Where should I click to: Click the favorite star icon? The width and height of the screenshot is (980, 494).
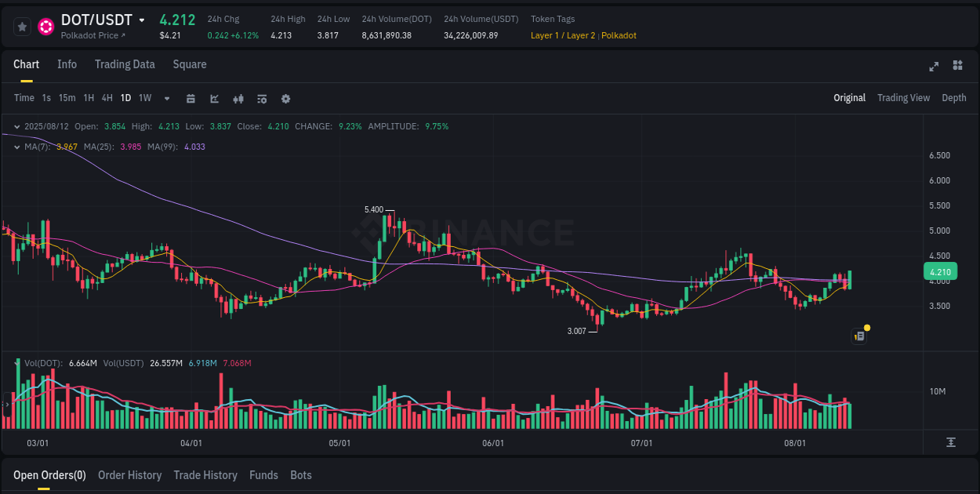coord(22,26)
